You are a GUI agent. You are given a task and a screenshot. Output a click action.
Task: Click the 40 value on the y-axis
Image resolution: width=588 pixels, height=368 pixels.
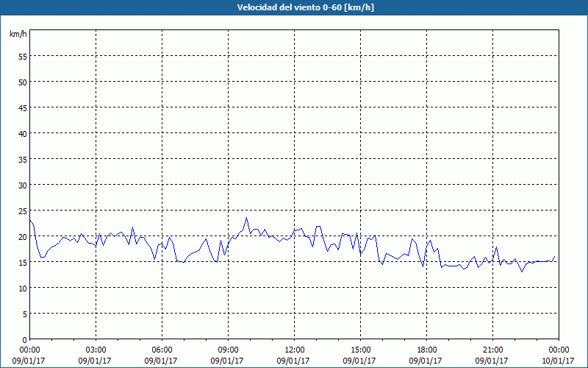pos(23,133)
